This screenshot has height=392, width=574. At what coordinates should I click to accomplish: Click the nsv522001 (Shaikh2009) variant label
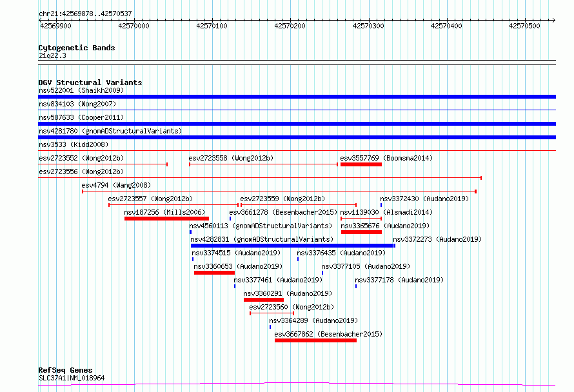coord(81,90)
